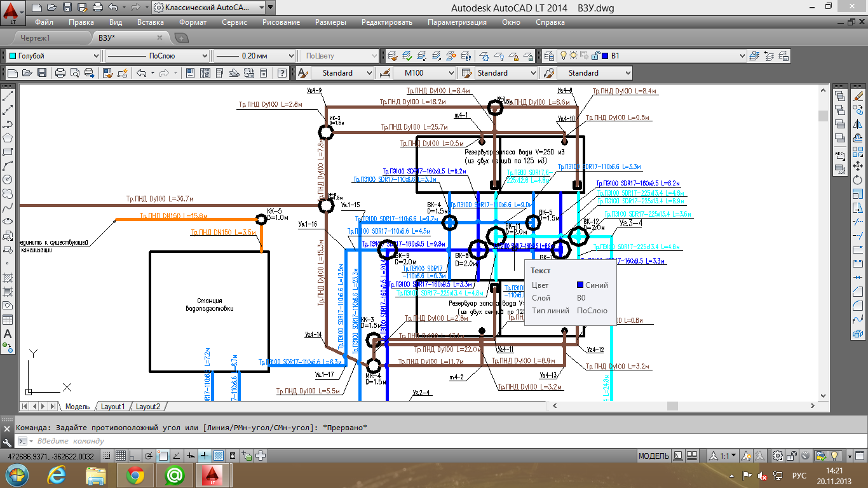Screen dimensions: 868x488
Task: Toggle the lock state of layer B1
Action: click(595, 55)
